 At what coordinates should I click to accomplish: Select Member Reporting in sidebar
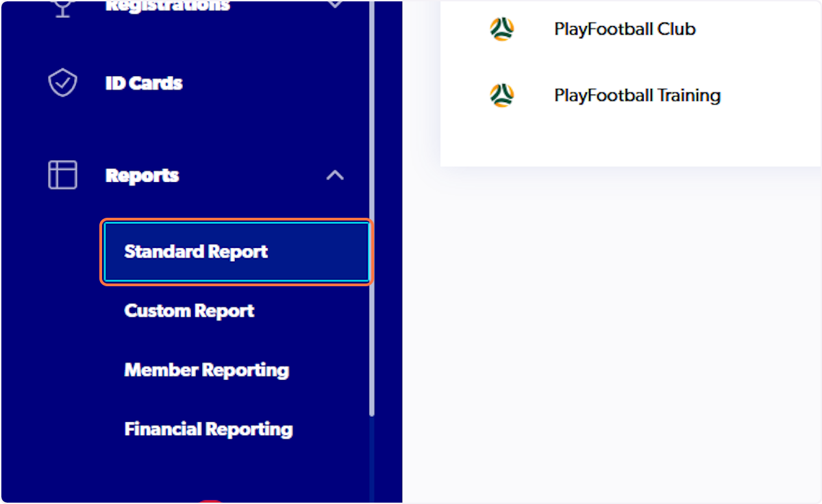pyautogui.click(x=206, y=370)
